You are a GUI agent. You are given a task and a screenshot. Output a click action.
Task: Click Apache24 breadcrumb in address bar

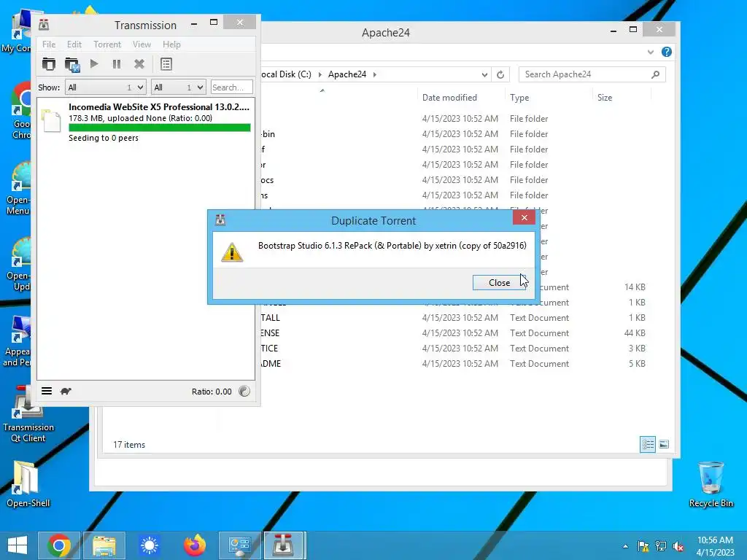[x=347, y=74]
